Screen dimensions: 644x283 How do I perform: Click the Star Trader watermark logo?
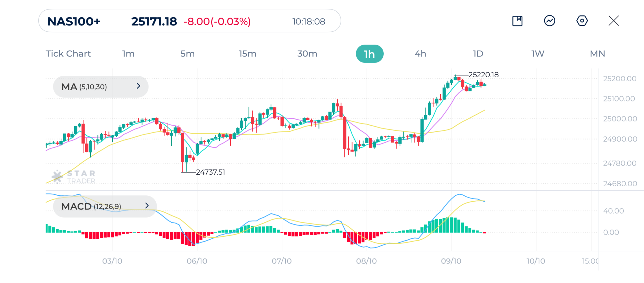pyautogui.click(x=74, y=177)
